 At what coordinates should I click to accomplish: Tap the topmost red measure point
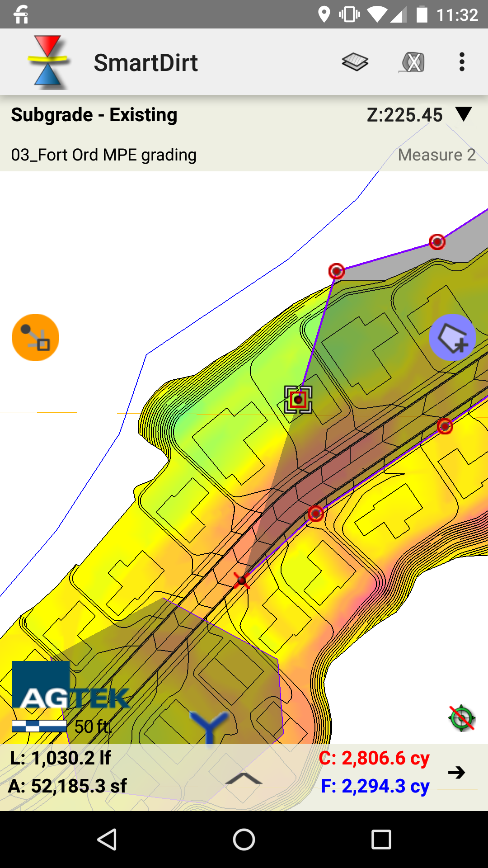[x=437, y=242]
